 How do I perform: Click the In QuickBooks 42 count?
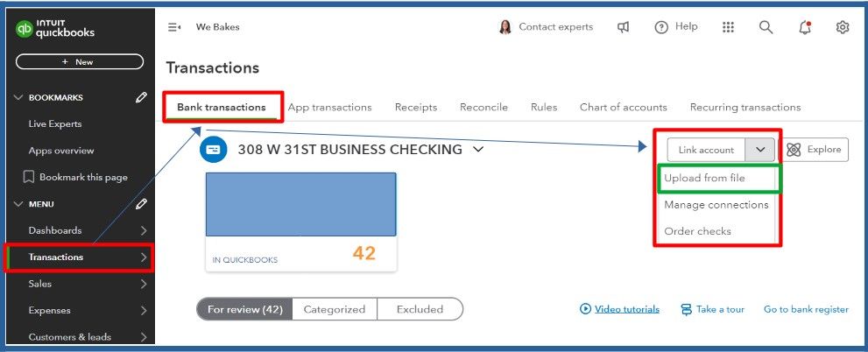[x=363, y=253]
